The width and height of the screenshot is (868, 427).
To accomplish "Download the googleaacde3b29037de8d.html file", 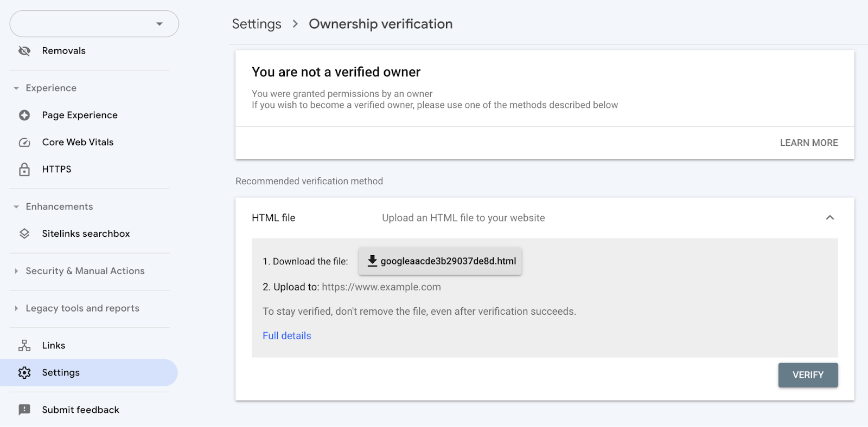I will coord(440,261).
